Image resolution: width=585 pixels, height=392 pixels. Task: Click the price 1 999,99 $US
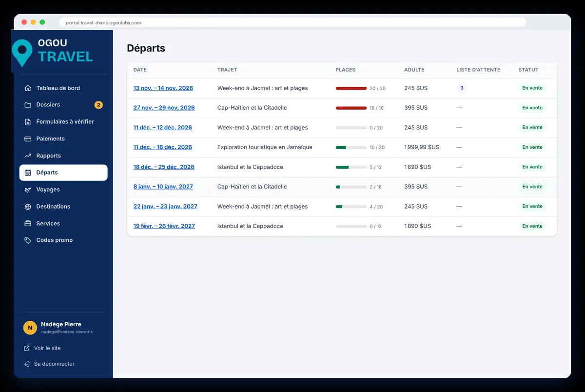pyautogui.click(x=422, y=147)
